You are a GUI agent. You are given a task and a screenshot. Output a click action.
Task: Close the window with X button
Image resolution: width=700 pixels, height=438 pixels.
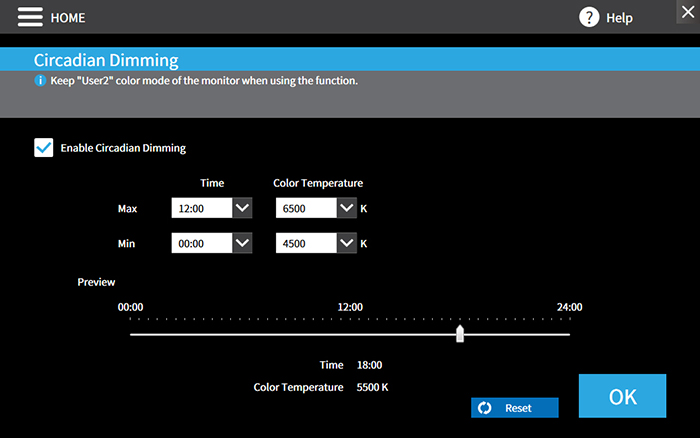688,12
